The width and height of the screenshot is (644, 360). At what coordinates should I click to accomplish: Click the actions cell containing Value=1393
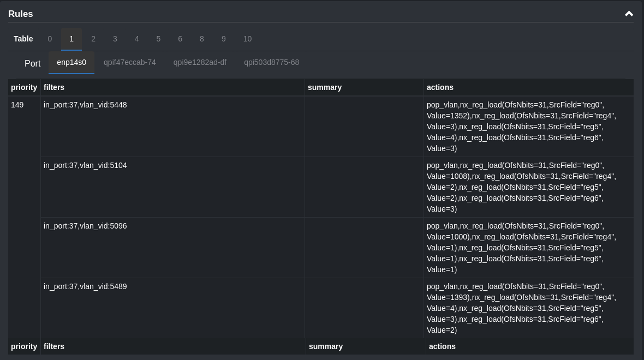pos(521,308)
